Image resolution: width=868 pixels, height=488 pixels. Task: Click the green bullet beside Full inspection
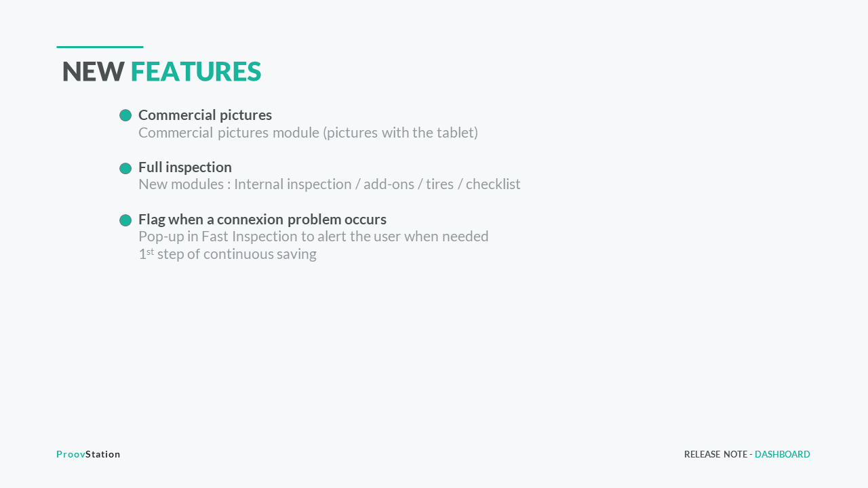click(125, 168)
